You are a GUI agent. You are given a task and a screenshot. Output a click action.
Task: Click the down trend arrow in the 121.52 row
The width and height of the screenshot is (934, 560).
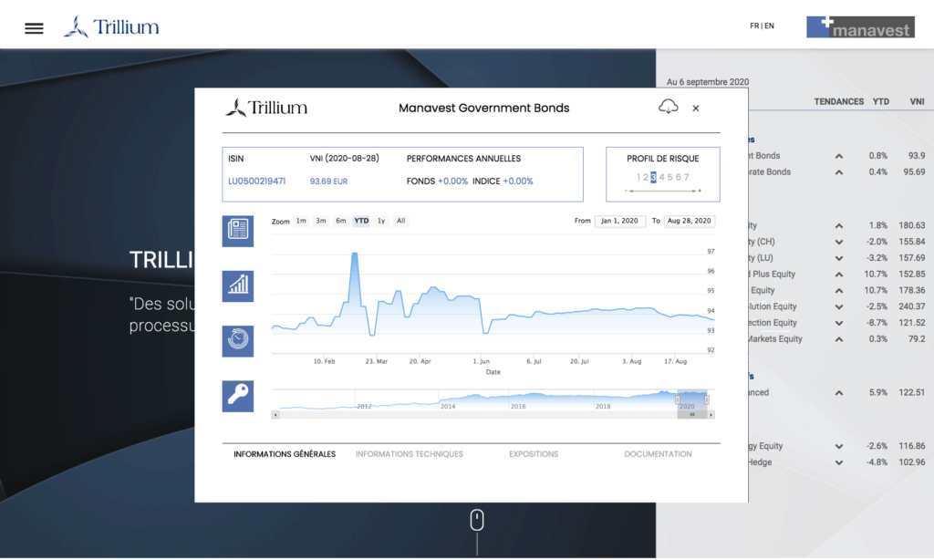pyautogui.click(x=839, y=323)
